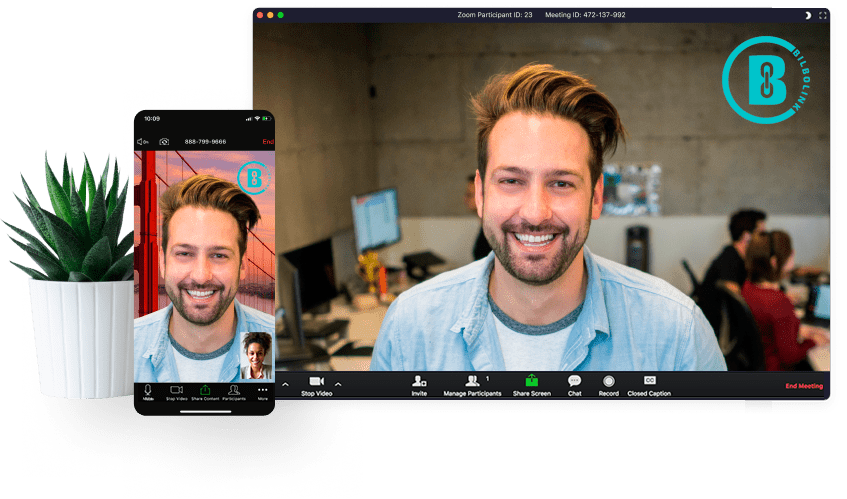Tap Participants on the phone toolbar
This screenshot has width=847, height=499.
pyautogui.click(x=233, y=390)
